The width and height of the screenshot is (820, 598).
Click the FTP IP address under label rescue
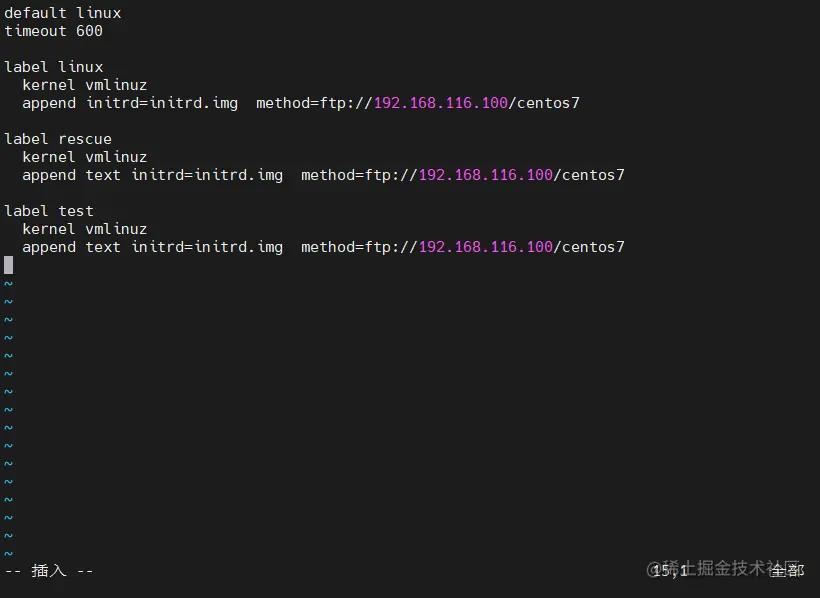pyautogui.click(x=485, y=175)
